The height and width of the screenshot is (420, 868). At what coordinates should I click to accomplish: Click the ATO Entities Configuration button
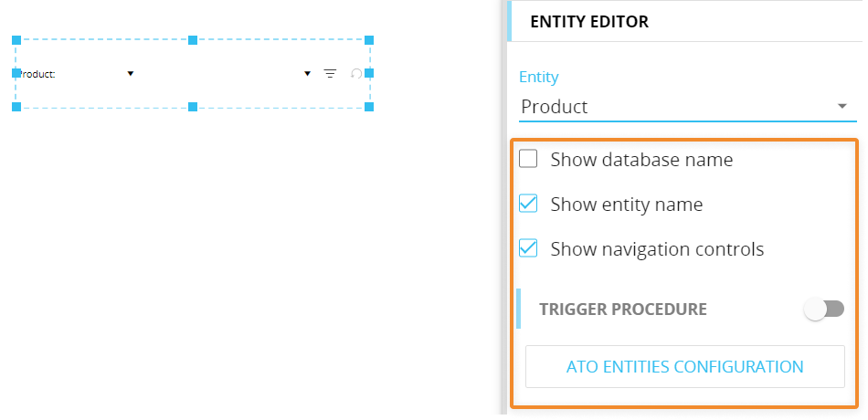[684, 367]
